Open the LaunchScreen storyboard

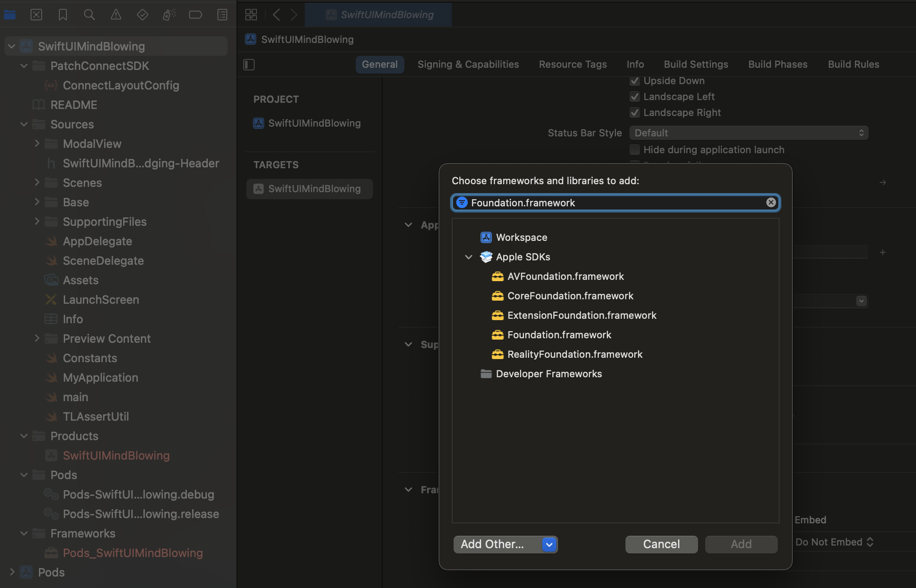coord(101,299)
